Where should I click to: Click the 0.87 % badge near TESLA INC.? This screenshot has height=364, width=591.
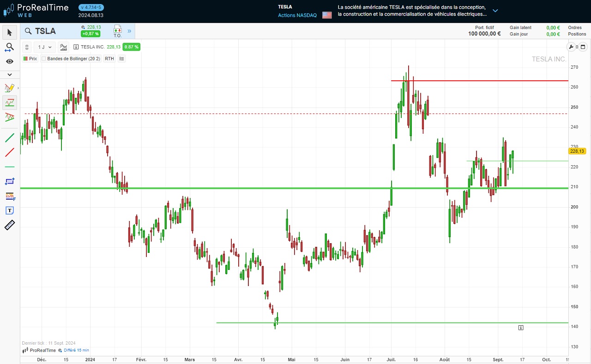(x=132, y=47)
